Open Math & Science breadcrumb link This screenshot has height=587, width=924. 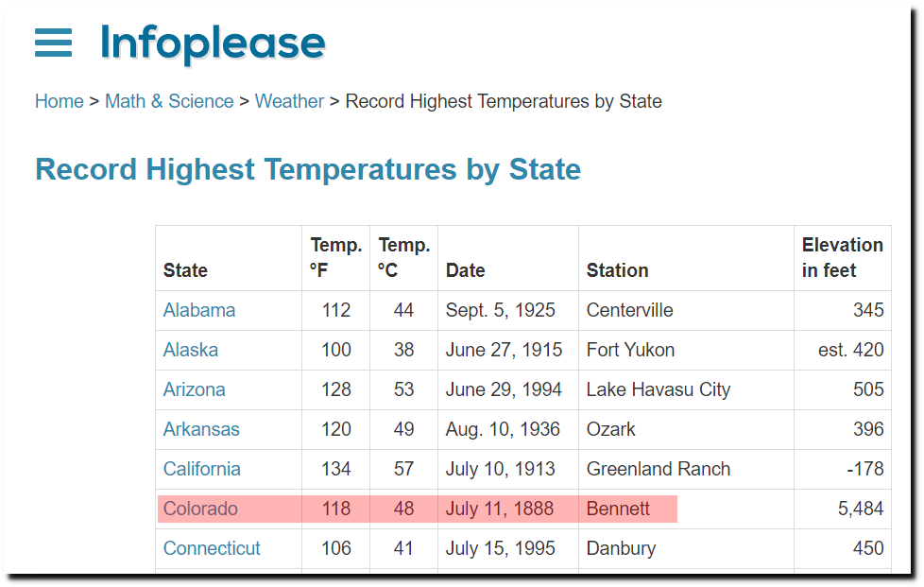[x=169, y=101]
